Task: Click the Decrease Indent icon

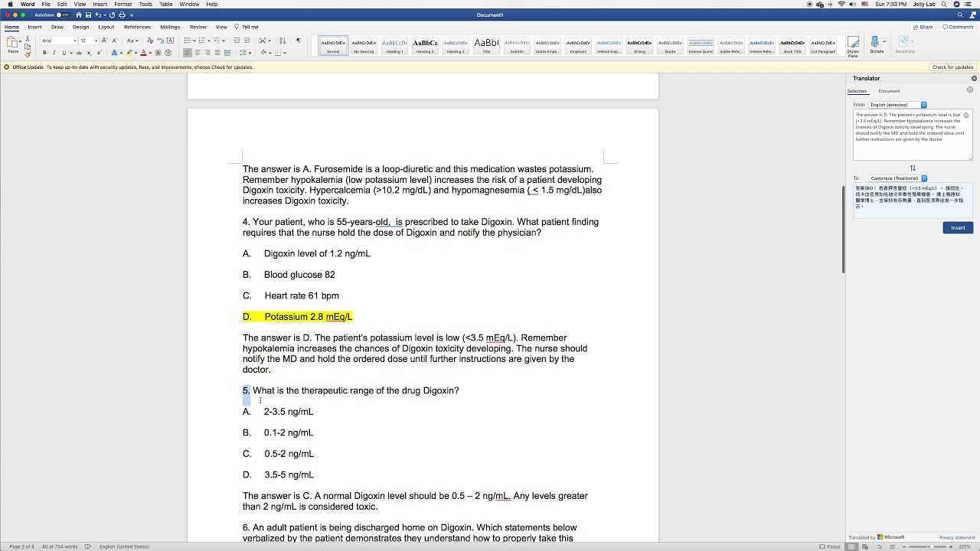Action: (237, 41)
